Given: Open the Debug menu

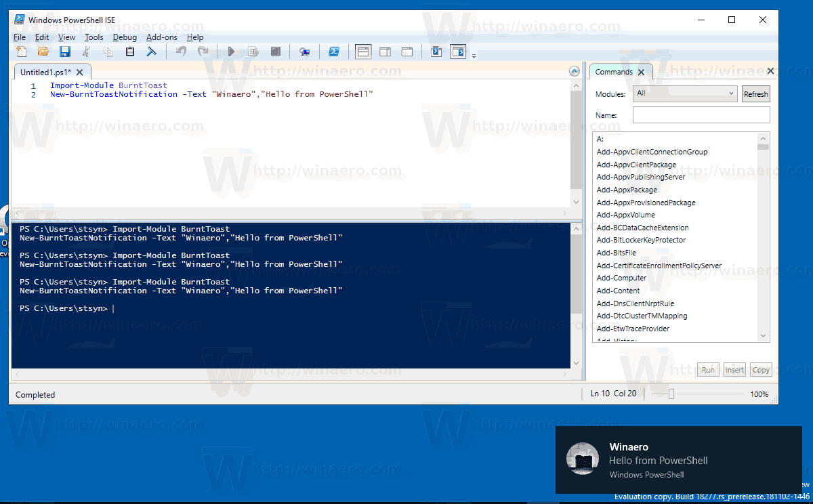Looking at the screenshot, I should pos(125,37).
